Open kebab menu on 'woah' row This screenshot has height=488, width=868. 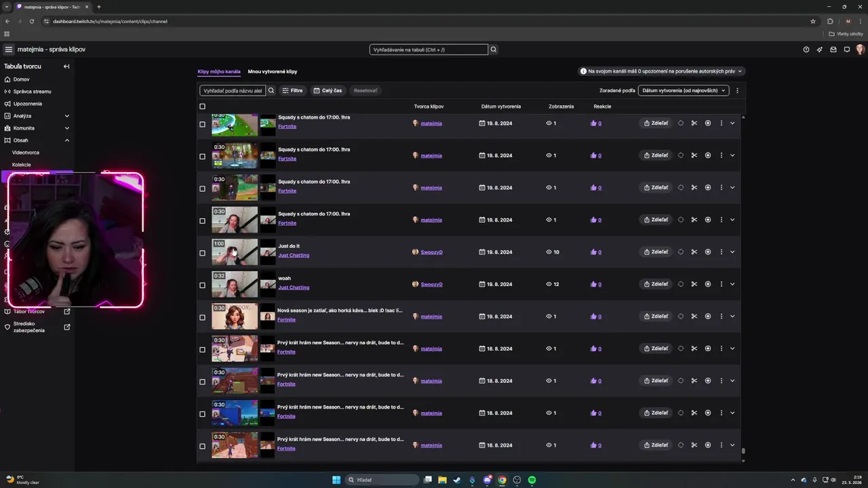click(x=722, y=284)
